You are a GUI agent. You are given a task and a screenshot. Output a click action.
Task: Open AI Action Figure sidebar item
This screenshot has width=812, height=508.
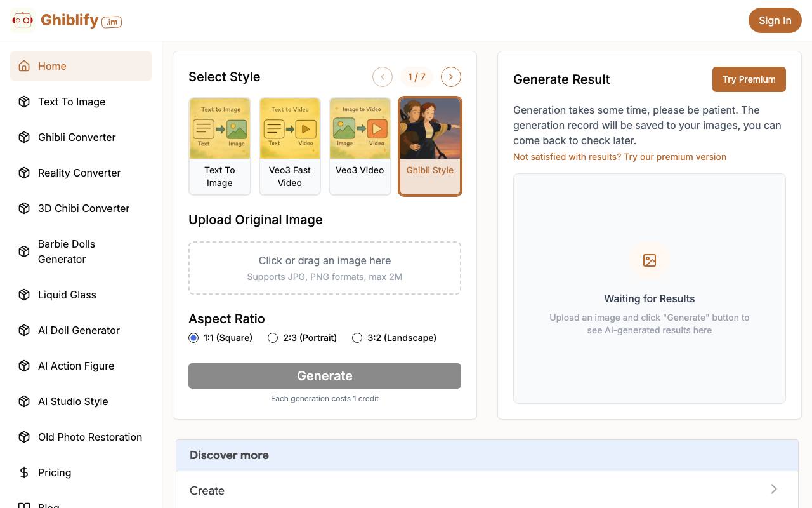point(81,366)
